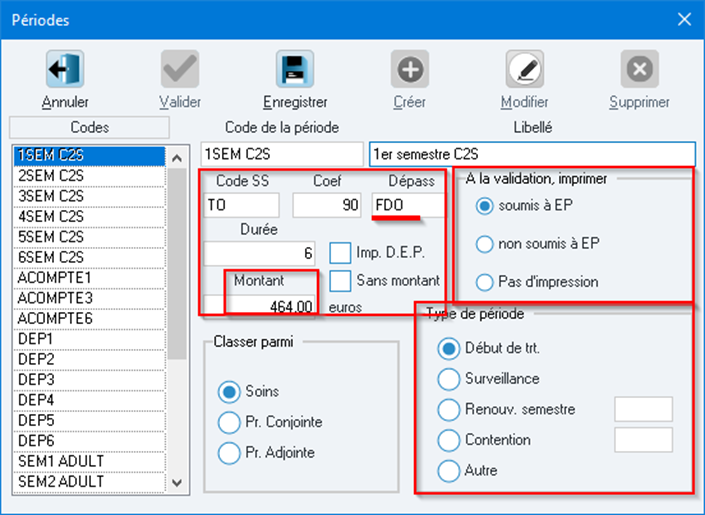Click the Code SS field showing TO

pyautogui.click(x=241, y=205)
